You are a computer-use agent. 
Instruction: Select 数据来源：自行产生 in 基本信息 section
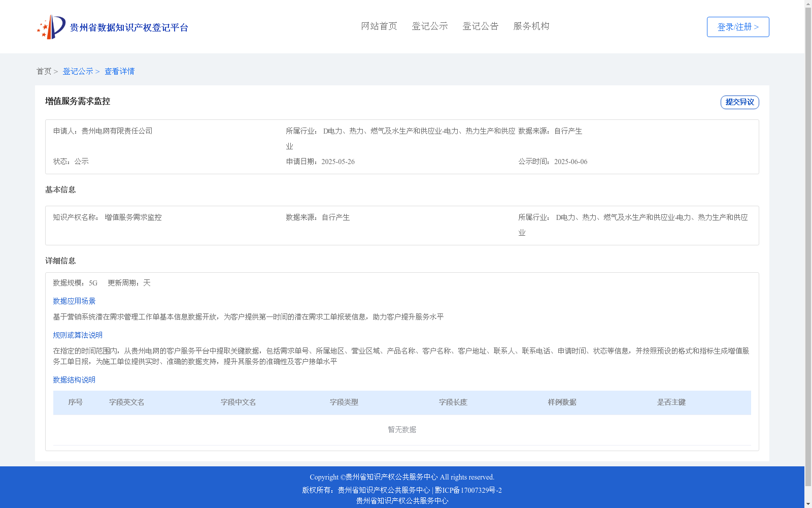[x=318, y=217]
